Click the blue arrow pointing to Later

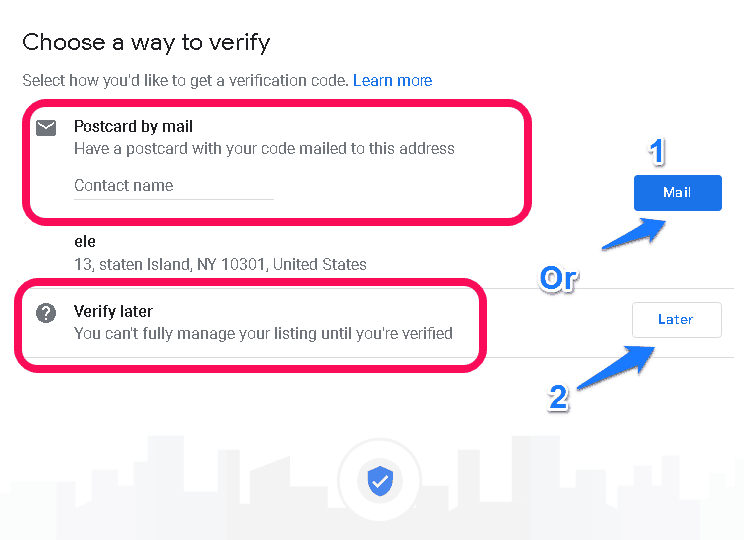(x=616, y=368)
